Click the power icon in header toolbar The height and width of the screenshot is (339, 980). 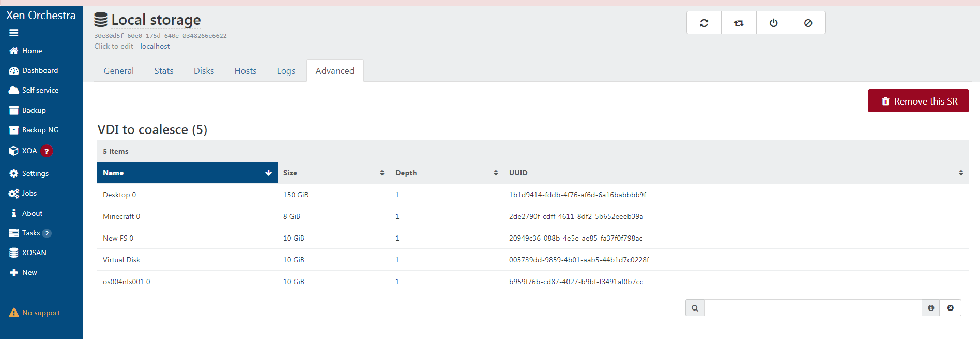coord(773,23)
